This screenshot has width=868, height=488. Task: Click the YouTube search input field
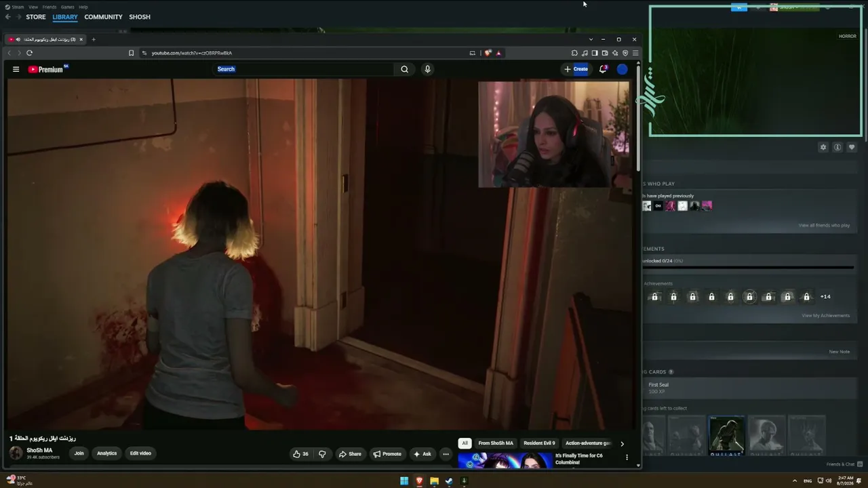(304, 69)
